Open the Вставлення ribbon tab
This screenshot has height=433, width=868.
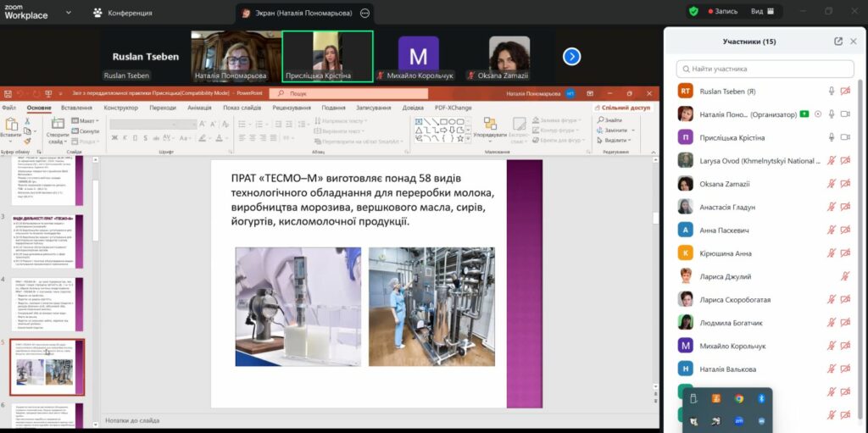pyautogui.click(x=77, y=108)
